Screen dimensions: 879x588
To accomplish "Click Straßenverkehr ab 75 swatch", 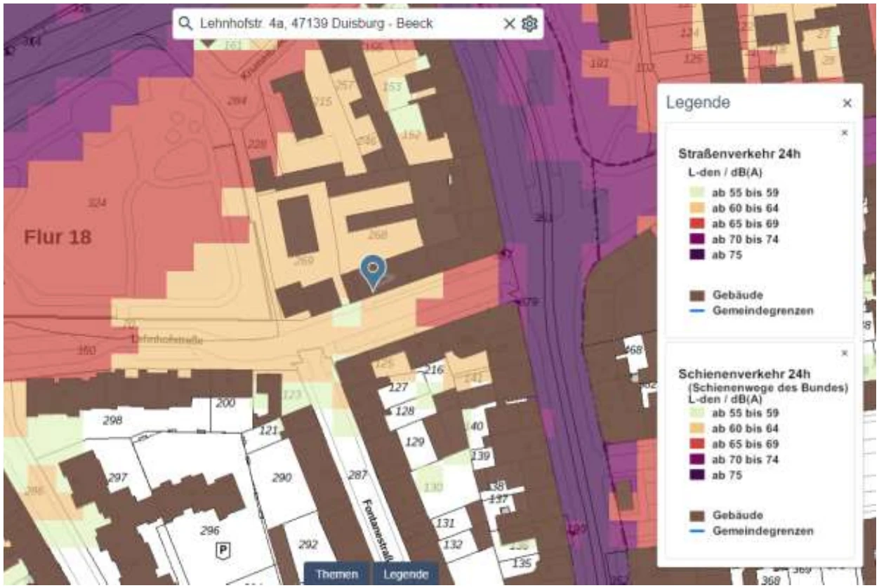I will tap(696, 255).
